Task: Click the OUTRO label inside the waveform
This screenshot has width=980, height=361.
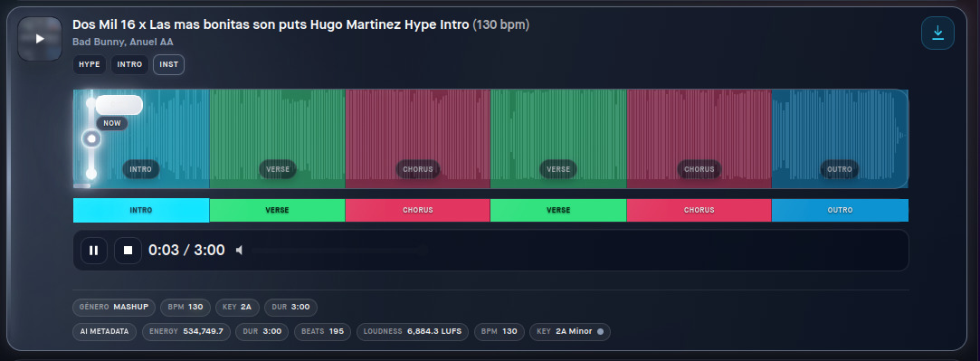Action: tap(840, 169)
